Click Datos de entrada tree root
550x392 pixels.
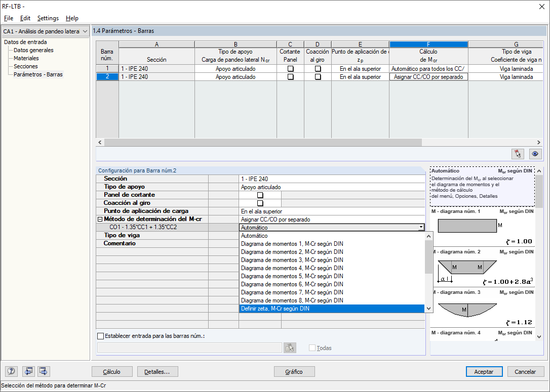point(25,42)
